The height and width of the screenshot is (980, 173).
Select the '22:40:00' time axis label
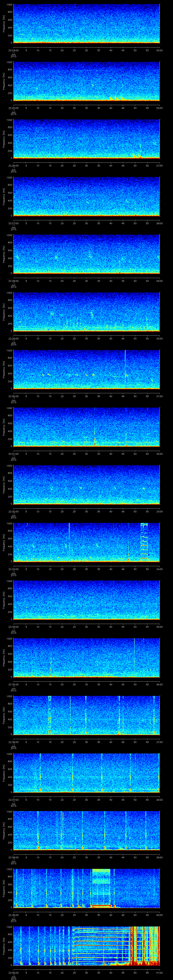(x=14, y=972)
